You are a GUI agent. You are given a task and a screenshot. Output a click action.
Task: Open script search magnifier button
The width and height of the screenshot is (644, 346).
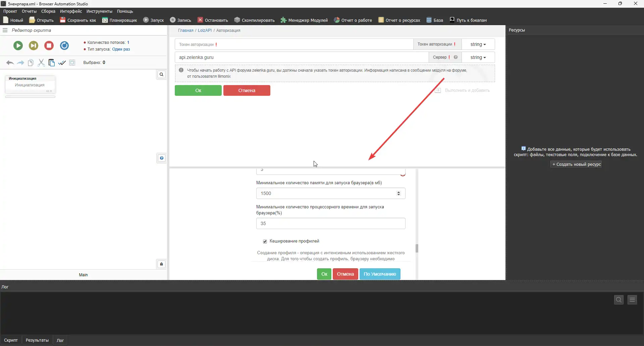point(161,74)
